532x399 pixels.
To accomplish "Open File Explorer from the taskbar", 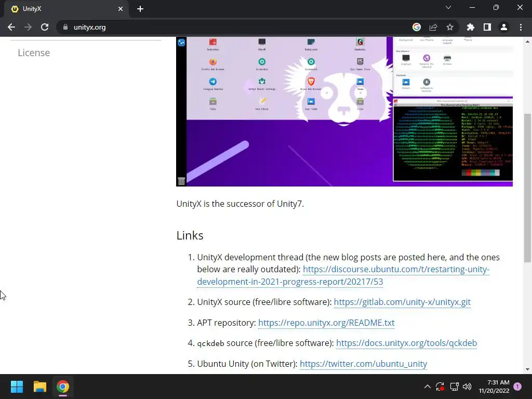I will tap(39, 387).
